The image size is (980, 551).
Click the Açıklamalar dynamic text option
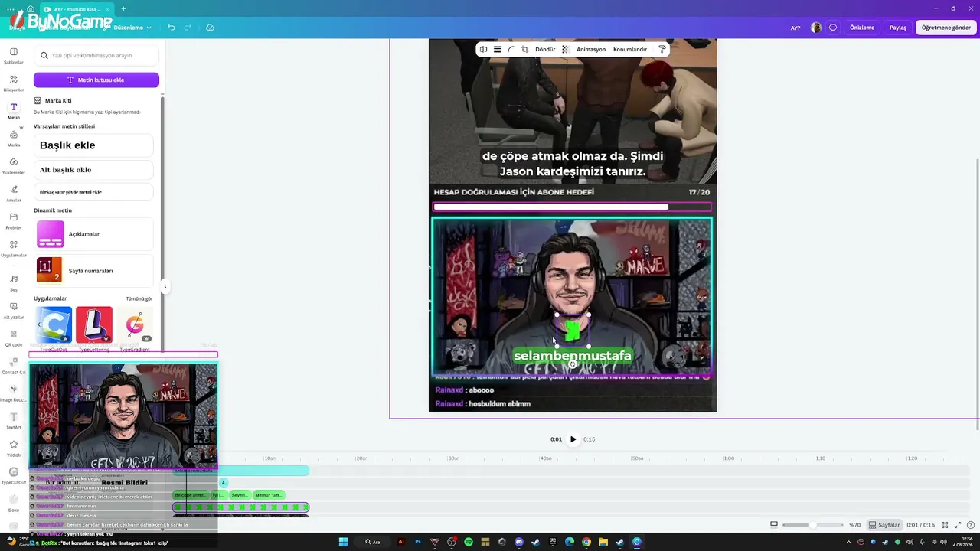pyautogui.click(x=93, y=234)
